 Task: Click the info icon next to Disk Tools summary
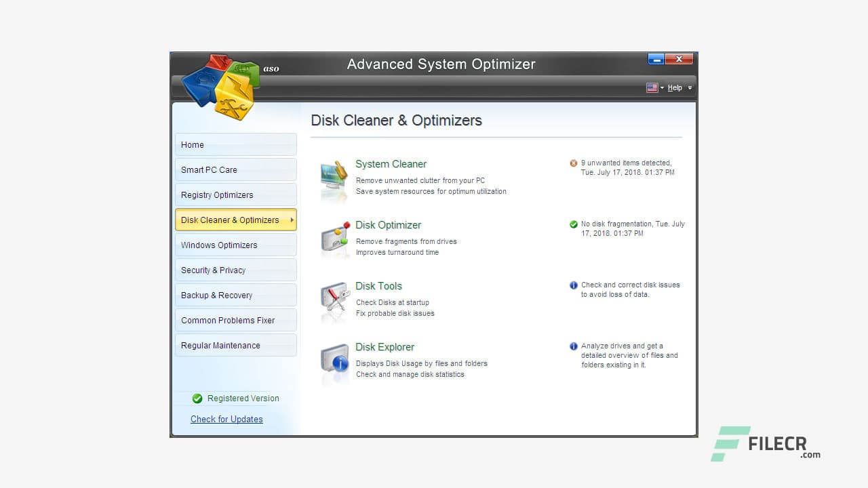pyautogui.click(x=573, y=285)
